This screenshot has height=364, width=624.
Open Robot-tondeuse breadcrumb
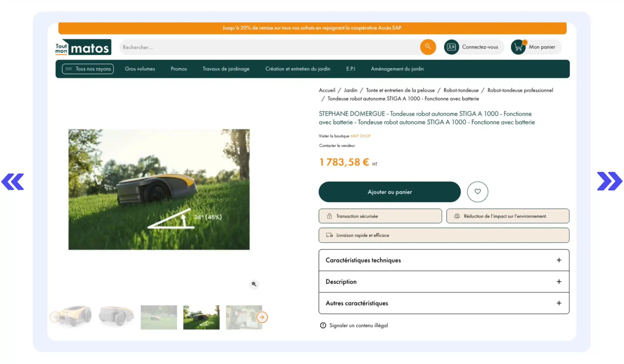pos(461,90)
